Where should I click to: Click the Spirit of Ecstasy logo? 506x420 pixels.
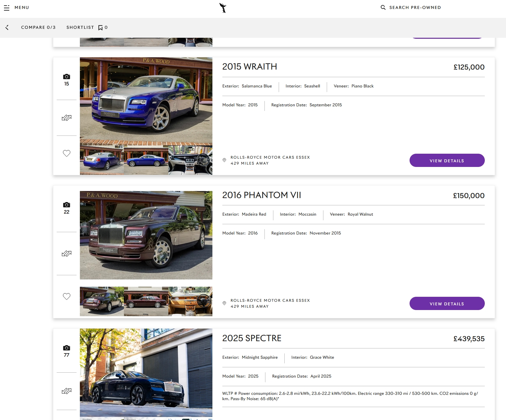[x=223, y=8]
